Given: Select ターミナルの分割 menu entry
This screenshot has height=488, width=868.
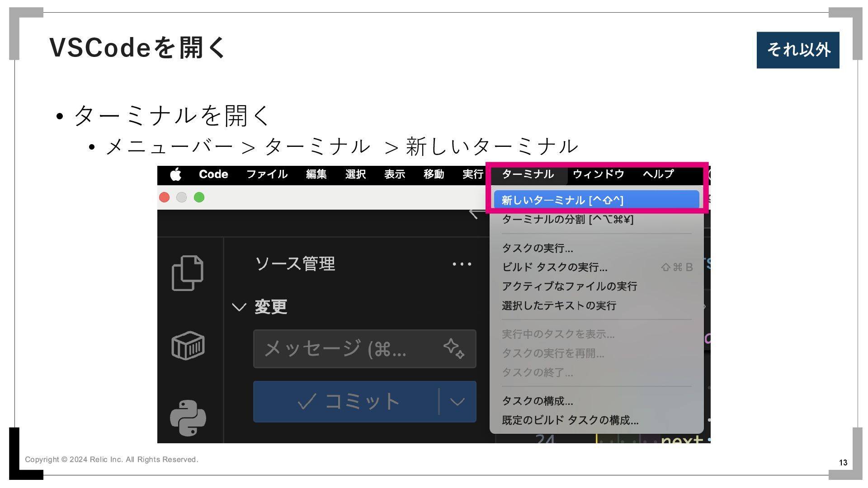Looking at the screenshot, I should point(596,220).
